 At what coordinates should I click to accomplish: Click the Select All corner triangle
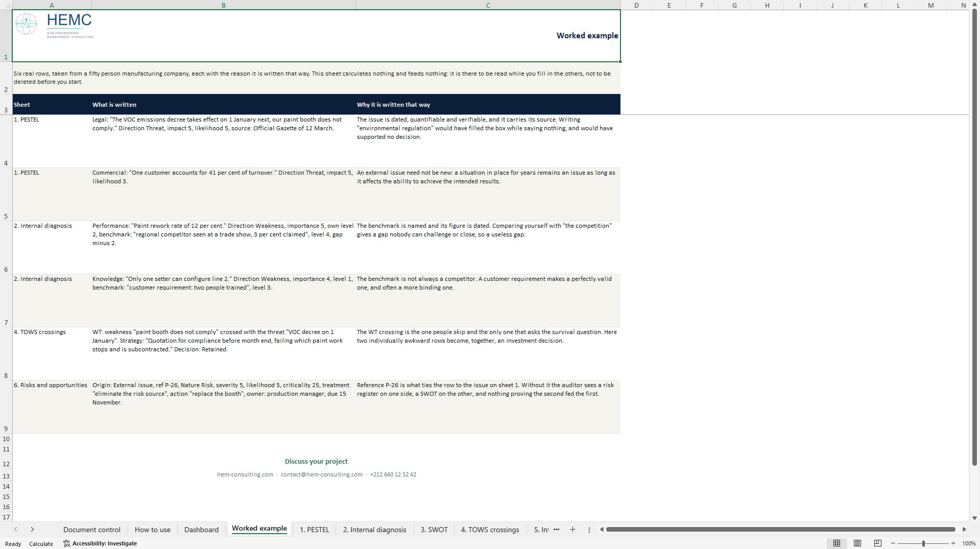click(6, 5)
